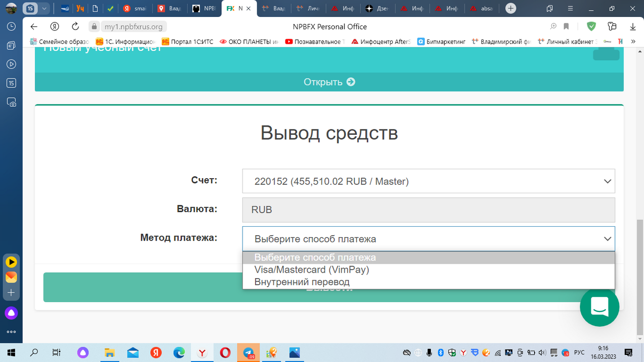Open the ОКО ПЛАНЕТЫ bookmark

[249, 42]
